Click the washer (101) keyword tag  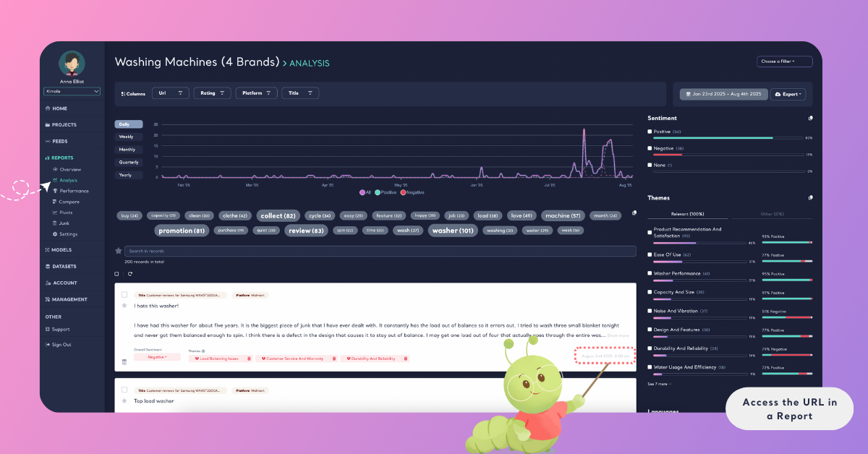tap(453, 231)
